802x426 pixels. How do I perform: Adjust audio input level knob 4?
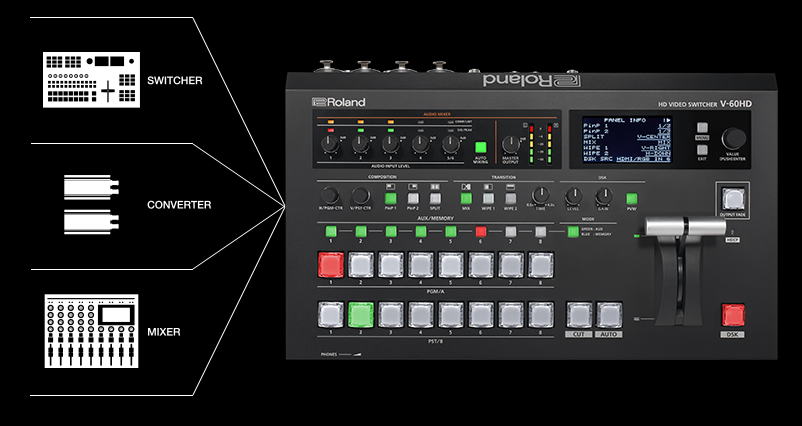coord(420,144)
